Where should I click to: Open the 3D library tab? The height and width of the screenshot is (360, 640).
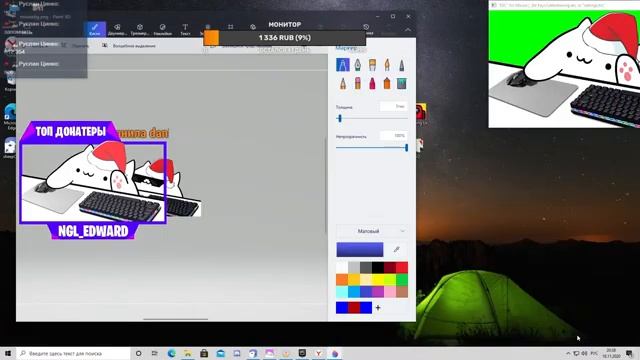pyautogui.click(x=253, y=27)
